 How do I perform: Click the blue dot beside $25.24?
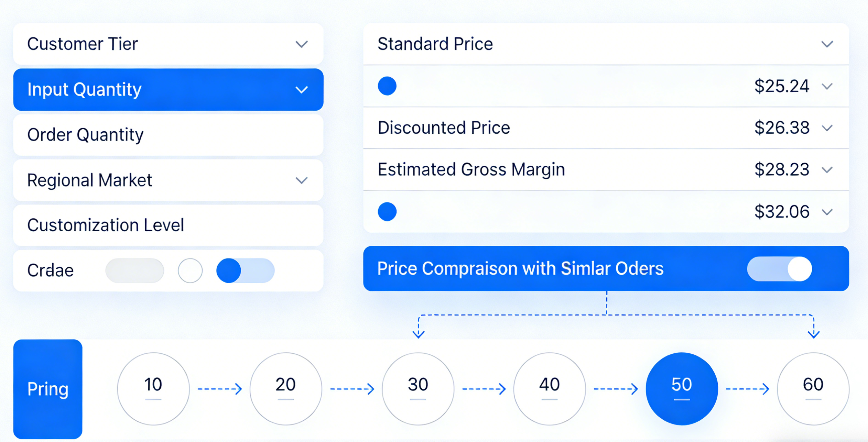click(387, 86)
